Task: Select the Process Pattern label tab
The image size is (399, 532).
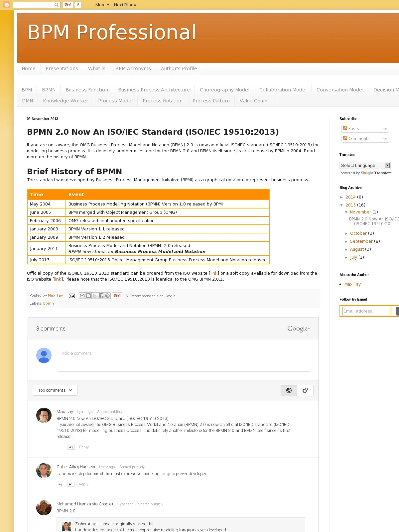Action: pyautogui.click(x=211, y=101)
